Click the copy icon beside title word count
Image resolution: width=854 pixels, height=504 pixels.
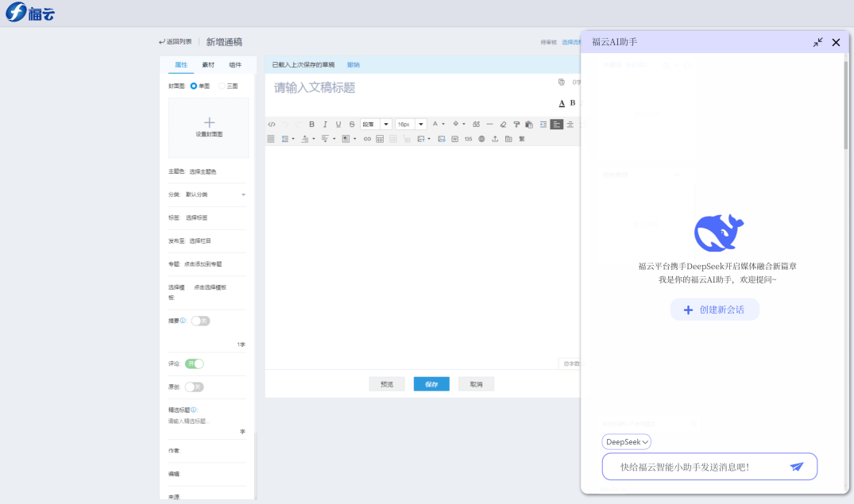tap(562, 83)
